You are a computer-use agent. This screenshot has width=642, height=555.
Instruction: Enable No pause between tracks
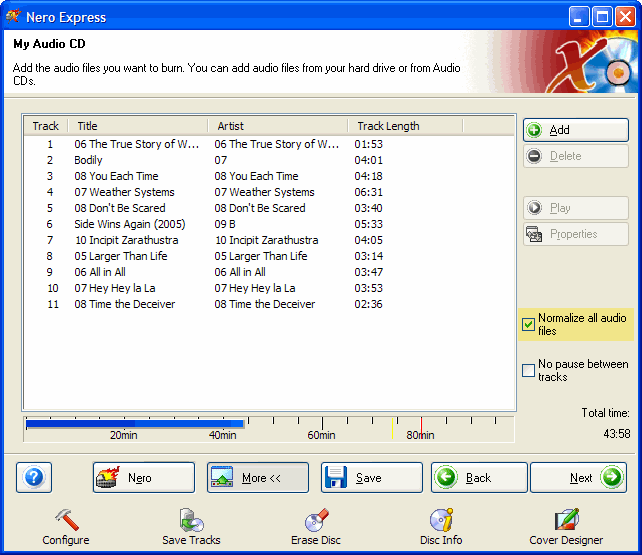[x=528, y=370]
